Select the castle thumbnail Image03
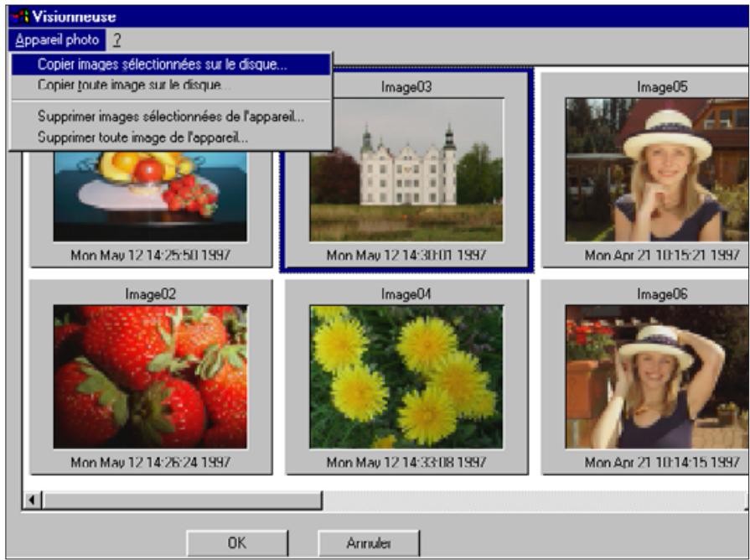 click(x=406, y=170)
